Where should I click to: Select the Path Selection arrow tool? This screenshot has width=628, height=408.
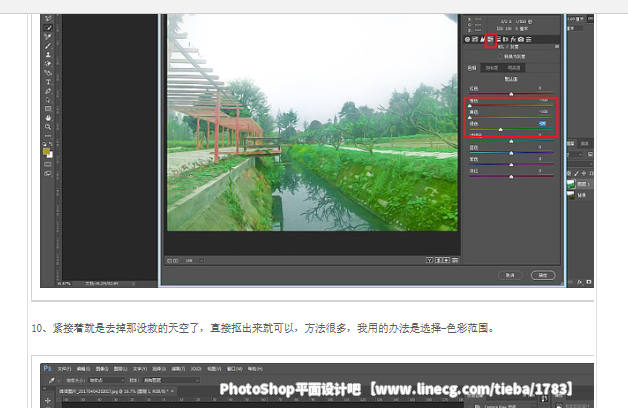point(48,100)
